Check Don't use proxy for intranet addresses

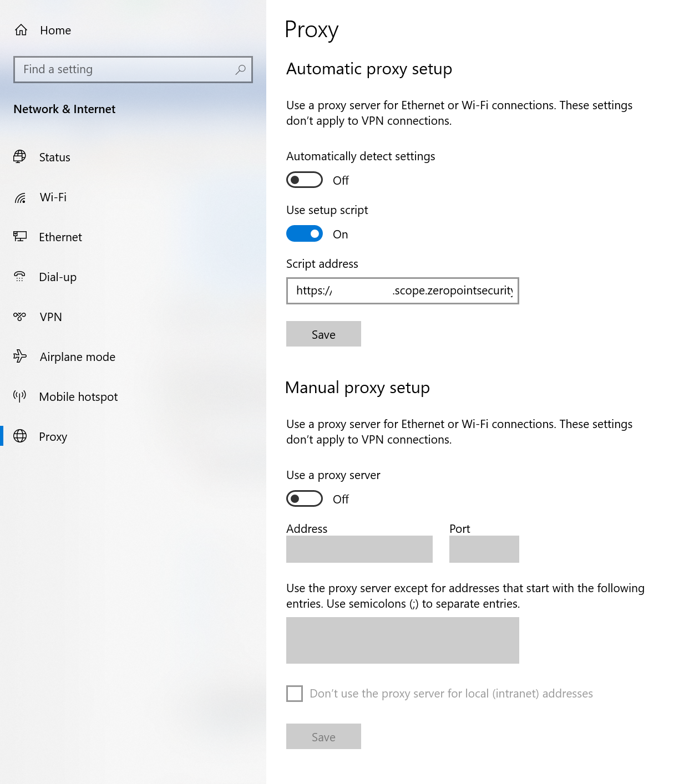294,693
